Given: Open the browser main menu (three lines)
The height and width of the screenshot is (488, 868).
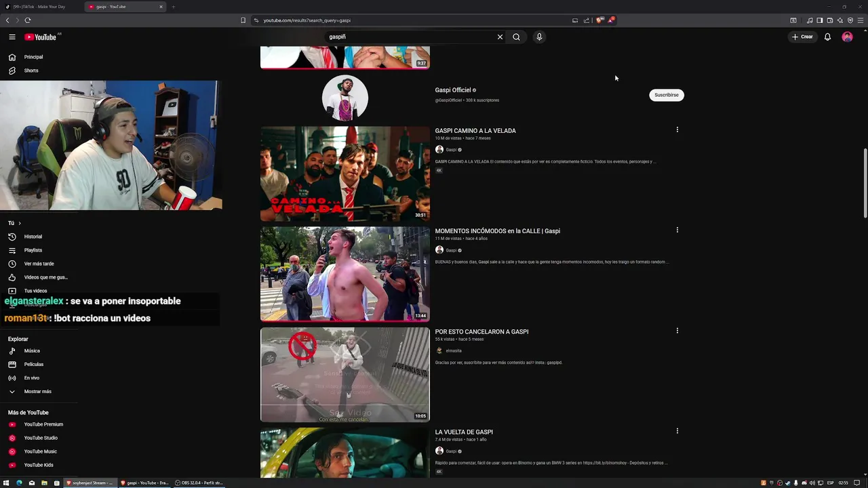Looking at the screenshot, I should pos(861,20).
